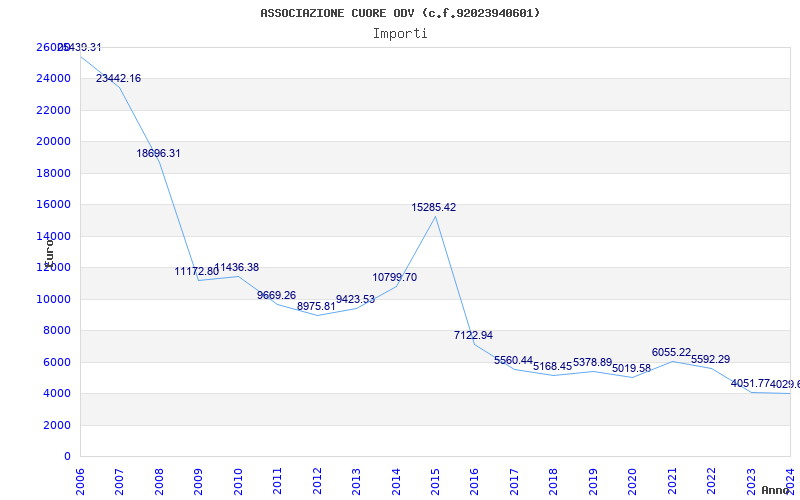800x500 pixels.
Task: Click the 2013 year axis label
Action: [357, 482]
